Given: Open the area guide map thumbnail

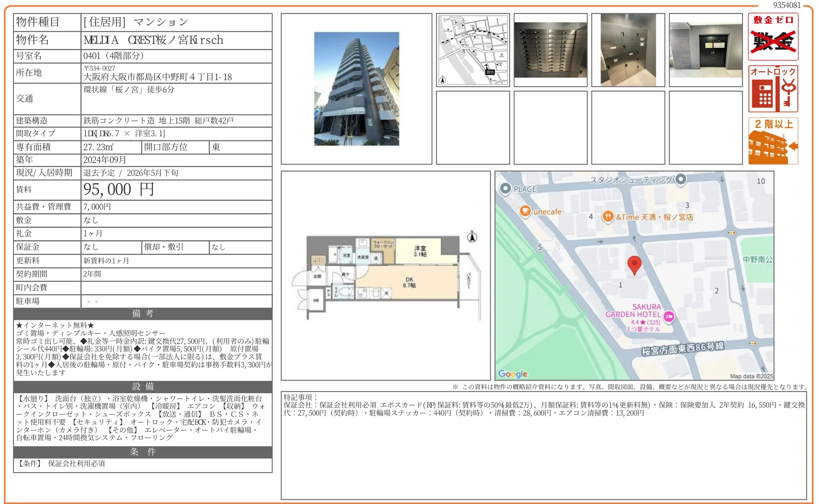Looking at the screenshot, I should (x=473, y=50).
